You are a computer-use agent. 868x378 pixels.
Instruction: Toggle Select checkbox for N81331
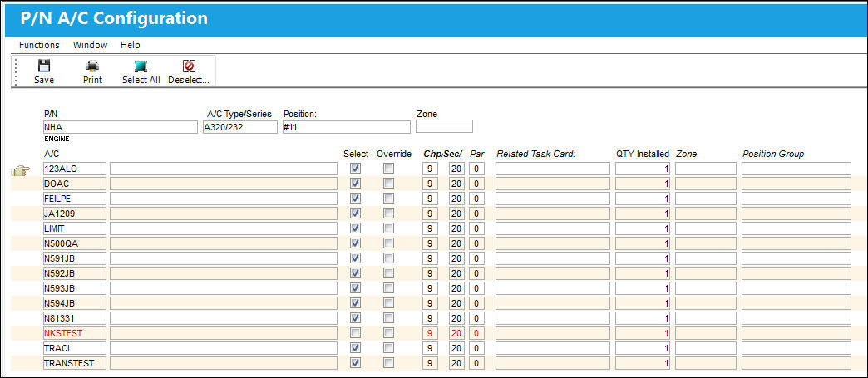[x=356, y=318]
